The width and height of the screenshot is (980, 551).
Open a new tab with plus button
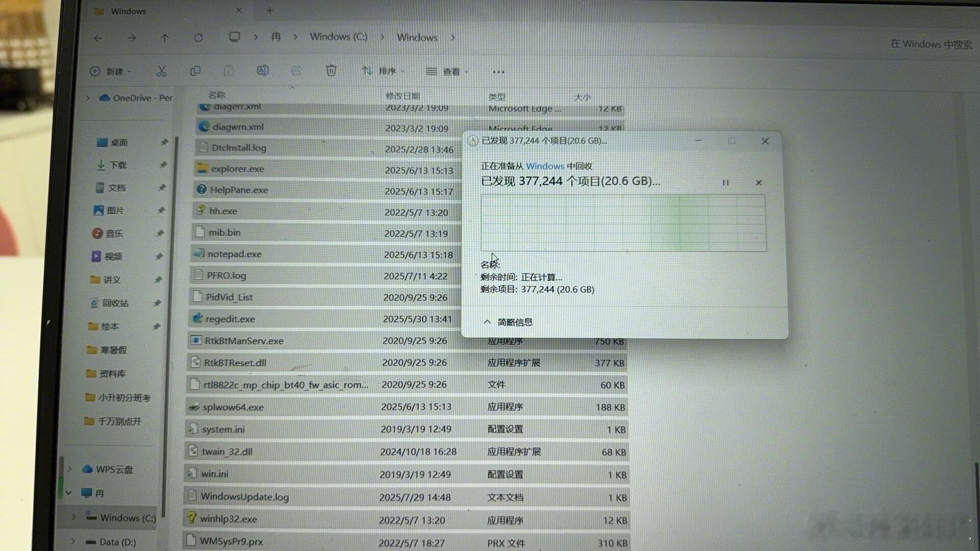coord(270,10)
